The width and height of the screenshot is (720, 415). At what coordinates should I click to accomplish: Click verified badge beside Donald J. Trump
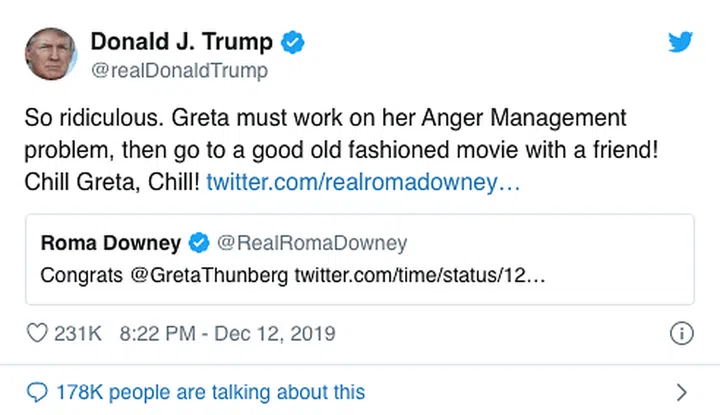(293, 42)
